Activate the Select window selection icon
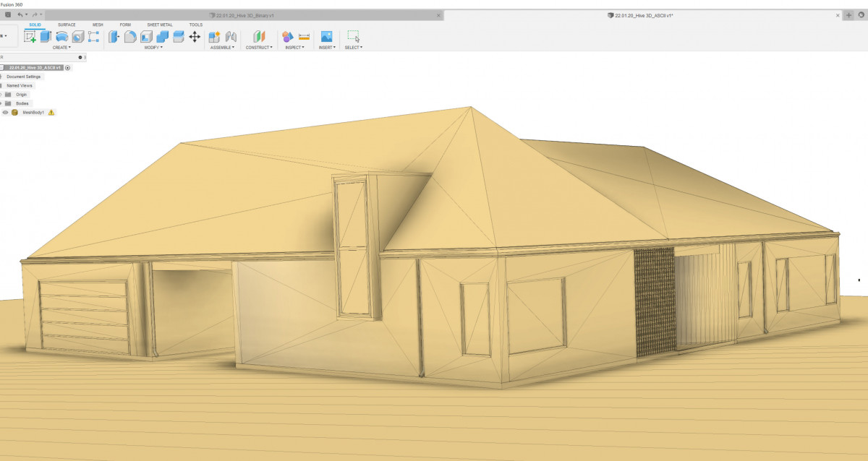This screenshot has width=868, height=461. coord(353,36)
